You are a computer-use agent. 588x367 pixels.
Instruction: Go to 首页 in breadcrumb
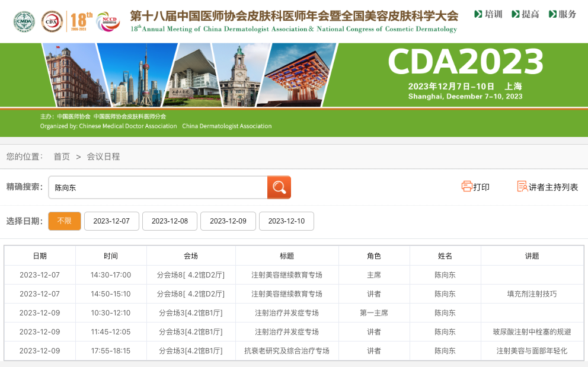tap(62, 157)
